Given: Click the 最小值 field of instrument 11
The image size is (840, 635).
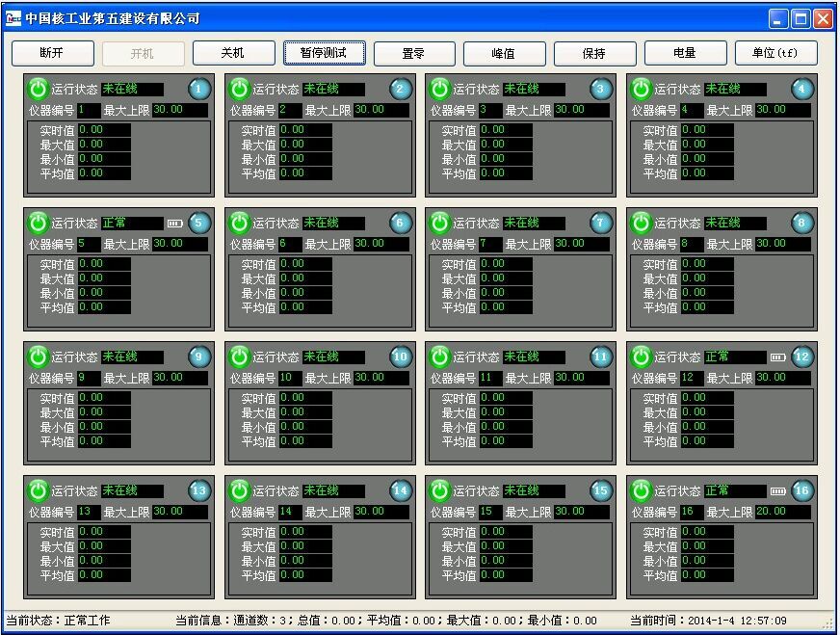Looking at the screenshot, I should pyautogui.click(x=506, y=427).
